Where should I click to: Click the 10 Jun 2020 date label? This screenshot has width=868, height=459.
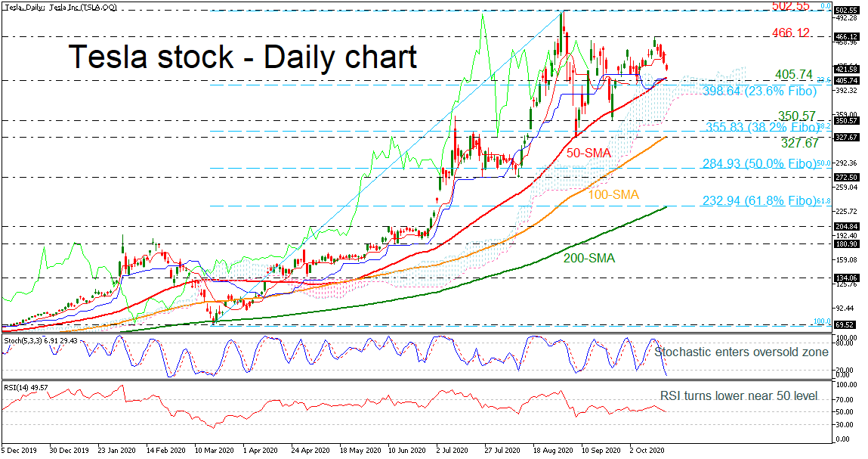[407, 451]
